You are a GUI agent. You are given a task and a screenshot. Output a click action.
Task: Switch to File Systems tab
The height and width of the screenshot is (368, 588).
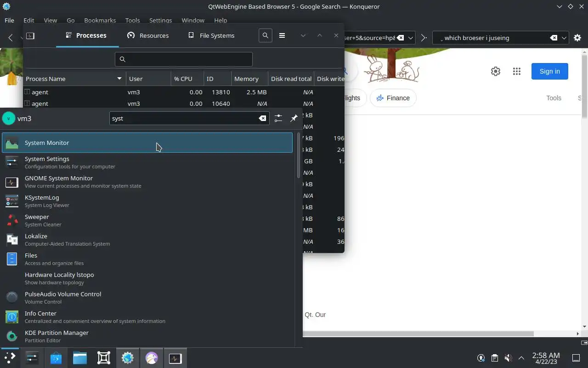[x=211, y=35]
